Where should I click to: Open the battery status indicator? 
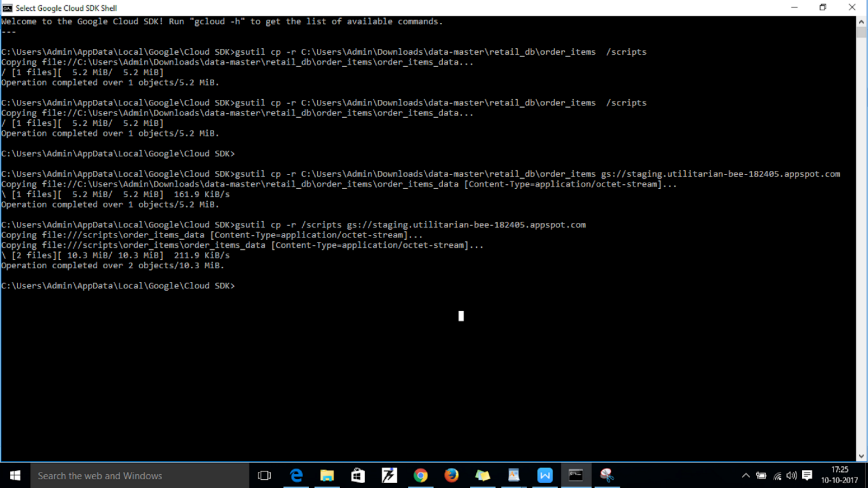pos(761,476)
